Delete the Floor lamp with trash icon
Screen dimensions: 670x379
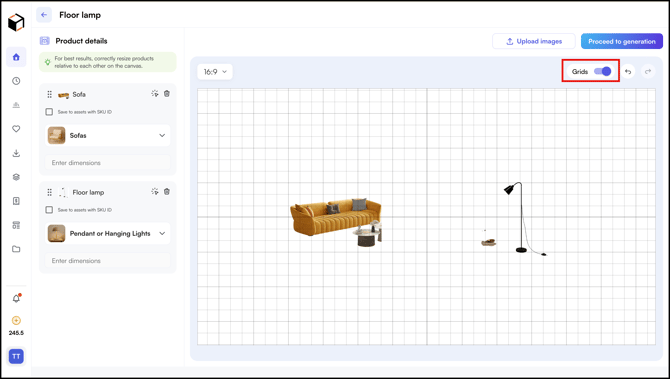(x=167, y=191)
